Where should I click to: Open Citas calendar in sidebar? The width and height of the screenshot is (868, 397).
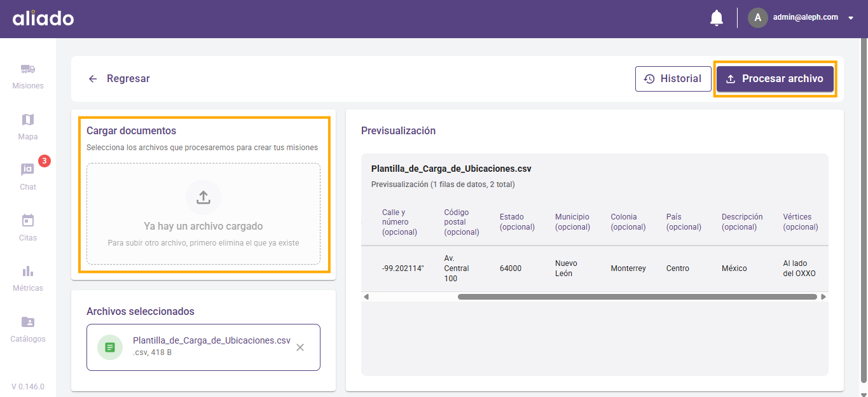click(28, 221)
